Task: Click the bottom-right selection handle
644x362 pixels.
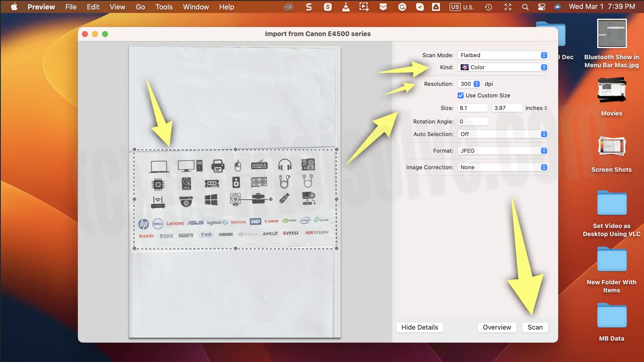Action: (x=337, y=248)
